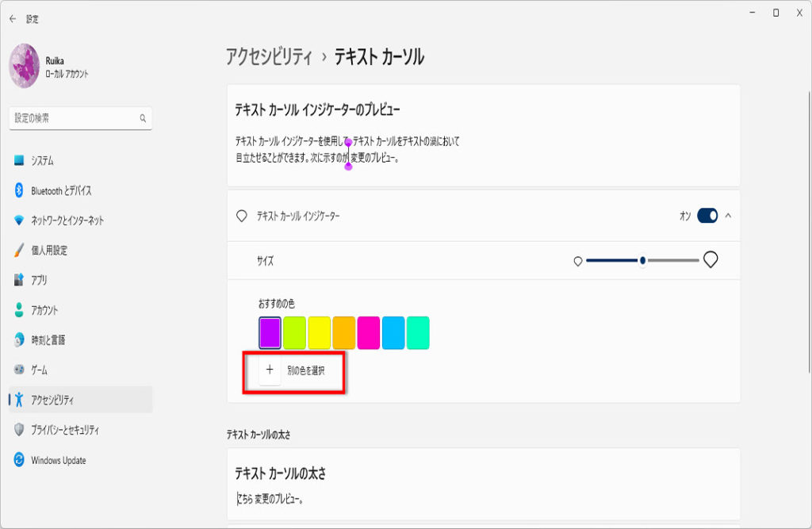Open アカウント settings page
The width and height of the screenshot is (812, 529).
click(x=44, y=310)
